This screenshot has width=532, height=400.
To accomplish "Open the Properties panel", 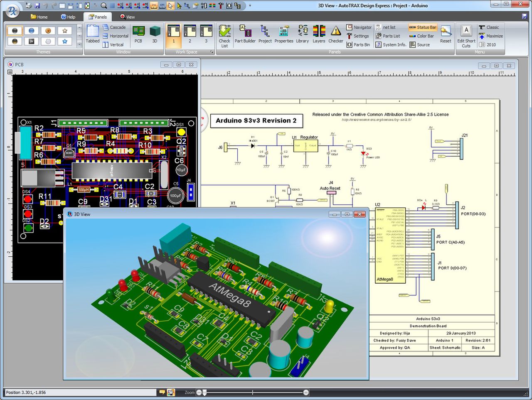I will [x=284, y=34].
